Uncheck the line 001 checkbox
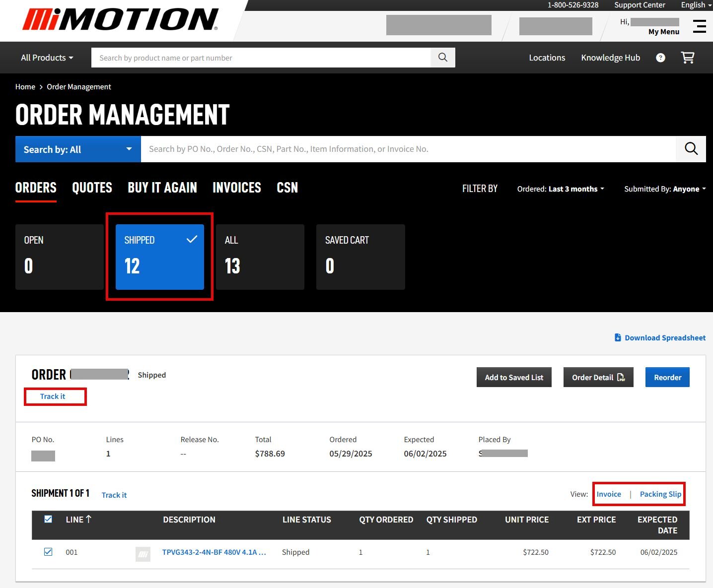713x588 pixels. [48, 552]
